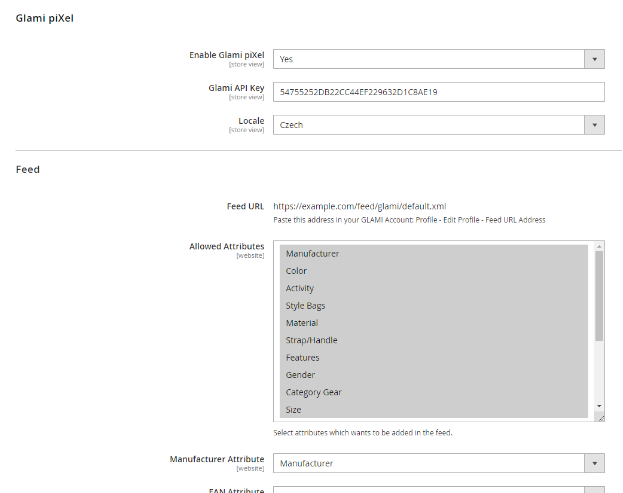The height and width of the screenshot is (493, 623).
Task: Click the Manufacturer Attribute label
Action: tap(217, 459)
